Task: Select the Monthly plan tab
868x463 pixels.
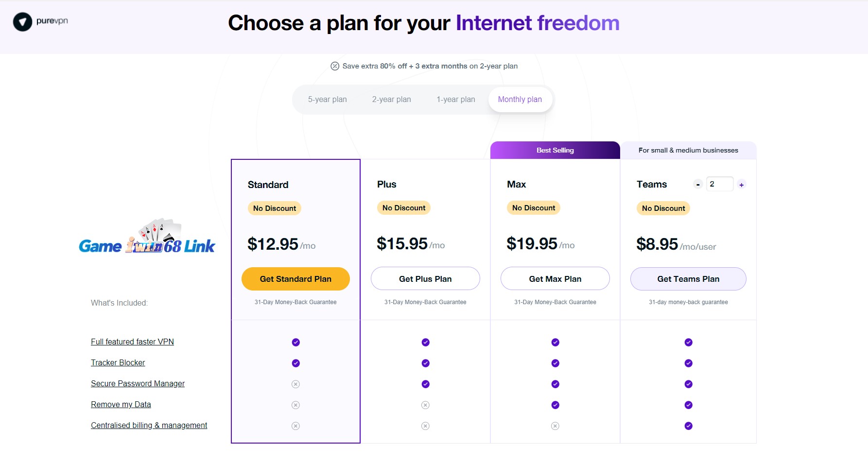Action: point(520,100)
